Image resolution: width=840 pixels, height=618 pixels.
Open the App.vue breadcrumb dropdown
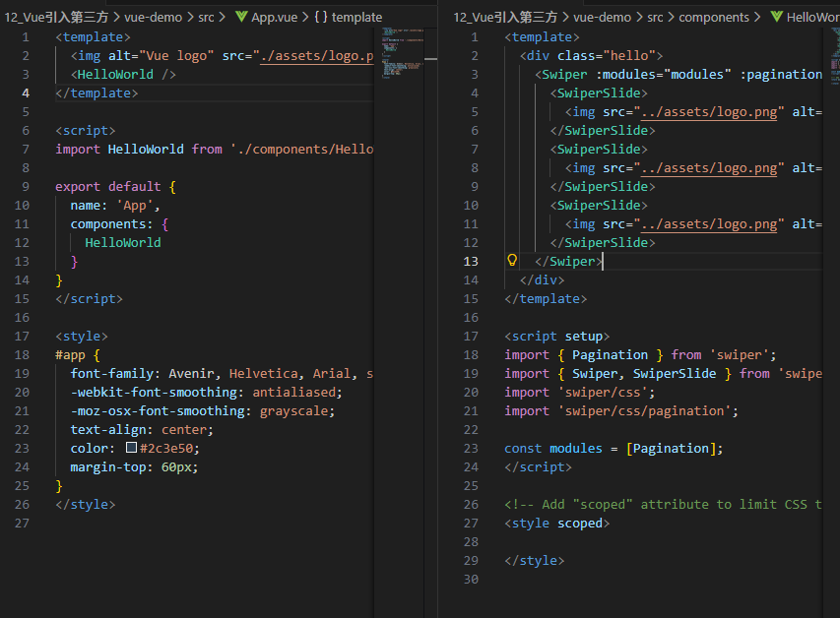pyautogui.click(x=277, y=17)
